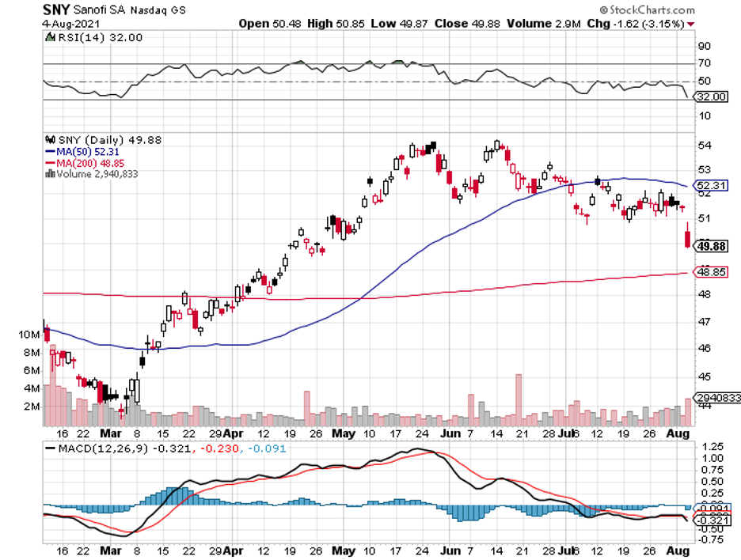The image size is (741, 560).
Task: Select the black MACD legend line
Action: (50, 448)
